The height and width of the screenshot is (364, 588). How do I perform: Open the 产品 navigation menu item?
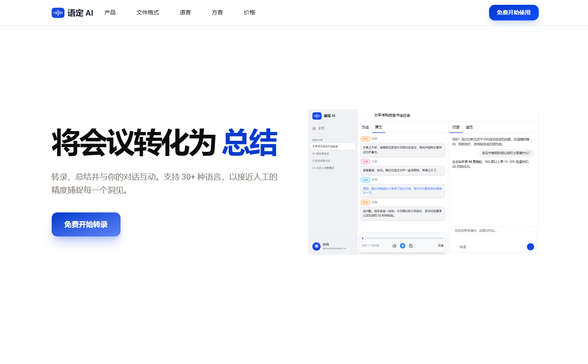point(110,12)
